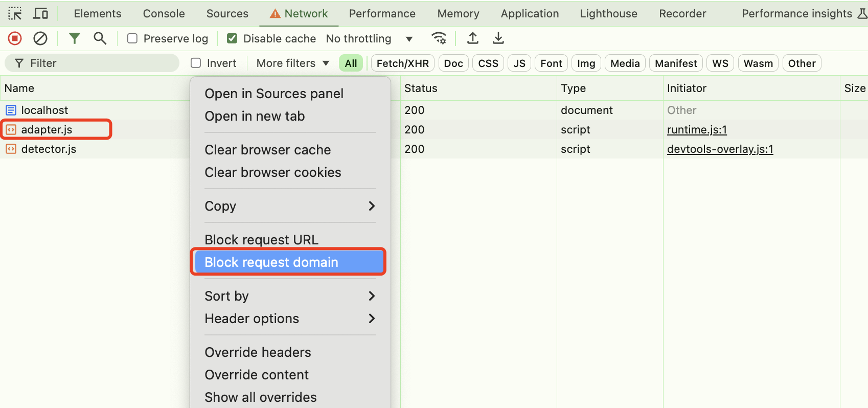The height and width of the screenshot is (408, 868).
Task: Open network conditions wifi icon
Action: coord(439,38)
